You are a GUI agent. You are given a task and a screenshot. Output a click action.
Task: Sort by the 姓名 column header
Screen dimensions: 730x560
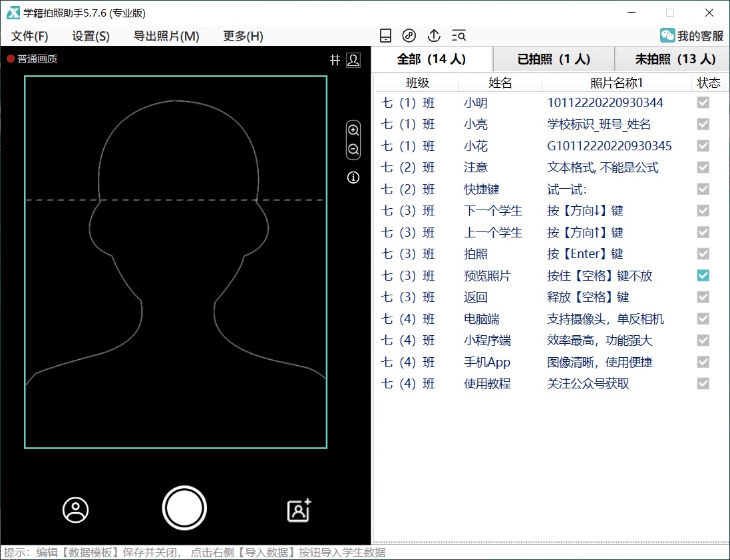[x=500, y=83]
